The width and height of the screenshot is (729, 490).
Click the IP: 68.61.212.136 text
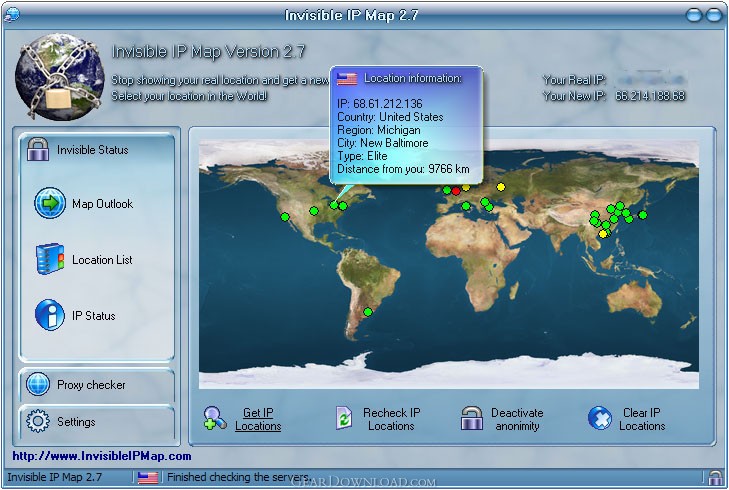[x=380, y=104]
